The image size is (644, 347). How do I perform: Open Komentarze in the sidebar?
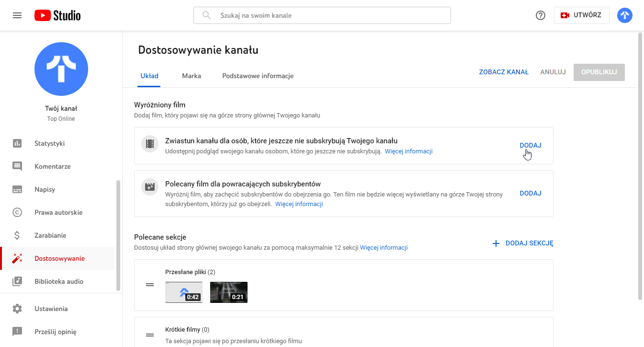point(57,166)
